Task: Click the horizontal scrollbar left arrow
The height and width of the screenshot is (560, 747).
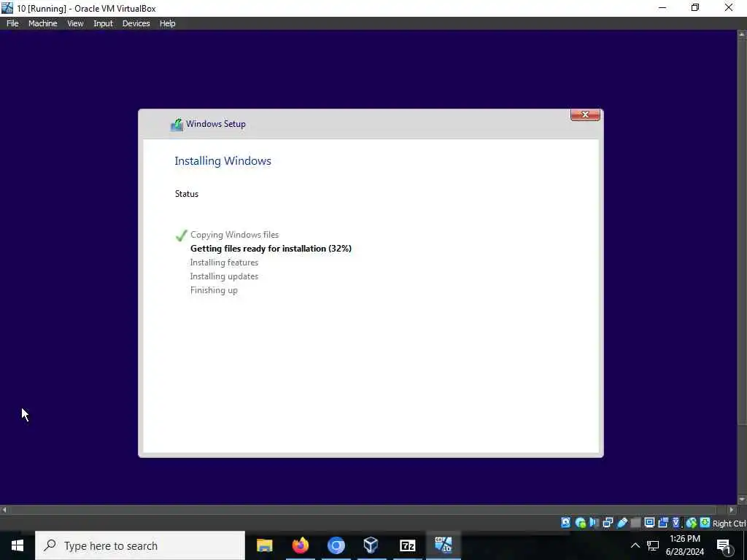Action: pyautogui.click(x=4, y=510)
